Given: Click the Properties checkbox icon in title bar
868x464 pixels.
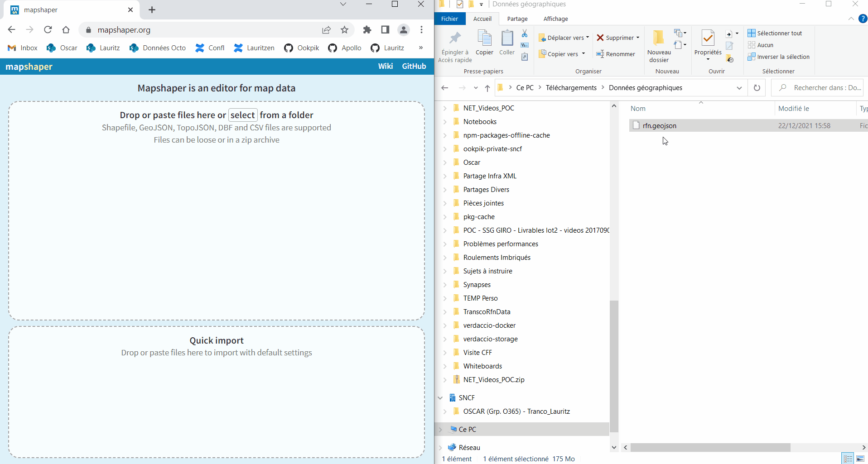Looking at the screenshot, I should click(460, 4).
